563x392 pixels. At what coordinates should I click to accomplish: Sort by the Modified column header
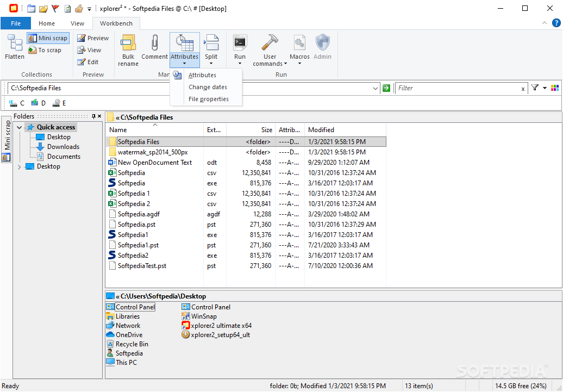345,130
